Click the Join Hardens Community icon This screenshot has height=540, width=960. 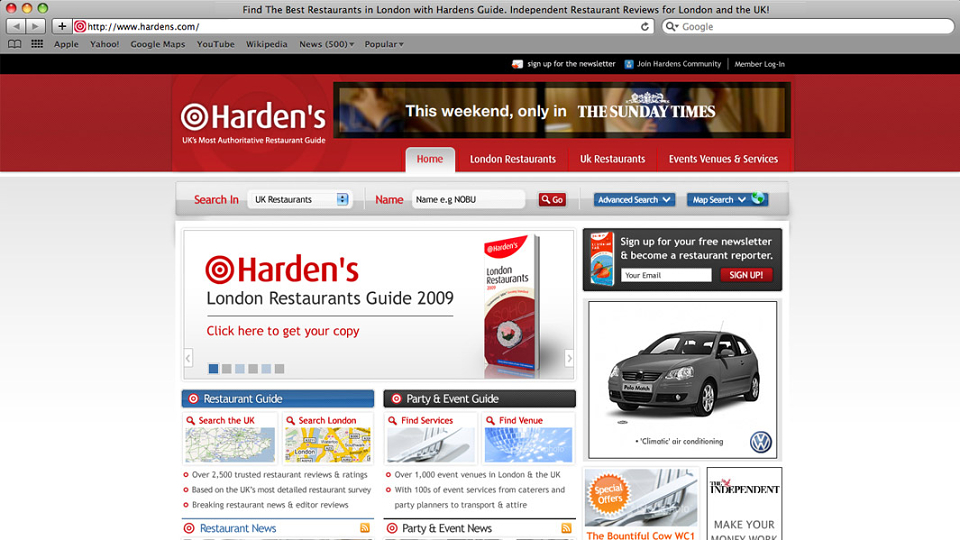[629, 64]
